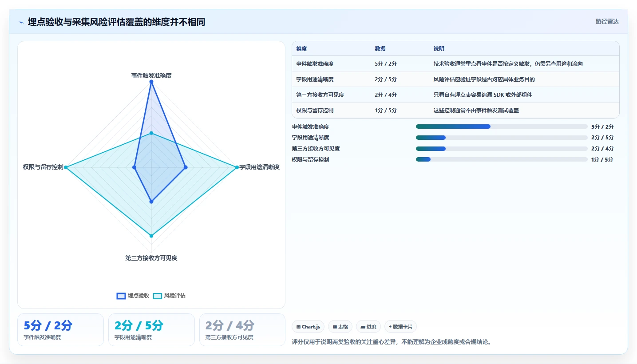Select the 表格 chip
This screenshot has height=364, width=637.
340,327
